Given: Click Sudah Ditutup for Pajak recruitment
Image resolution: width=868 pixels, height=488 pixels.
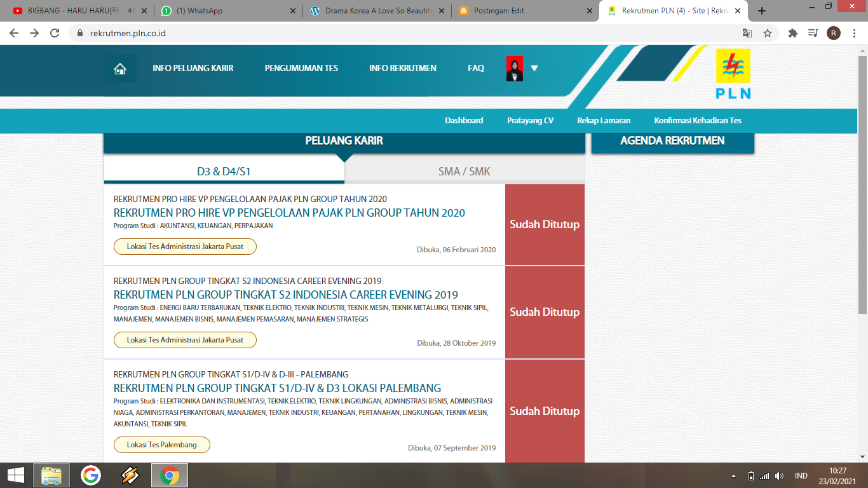Looking at the screenshot, I should pos(545,224).
